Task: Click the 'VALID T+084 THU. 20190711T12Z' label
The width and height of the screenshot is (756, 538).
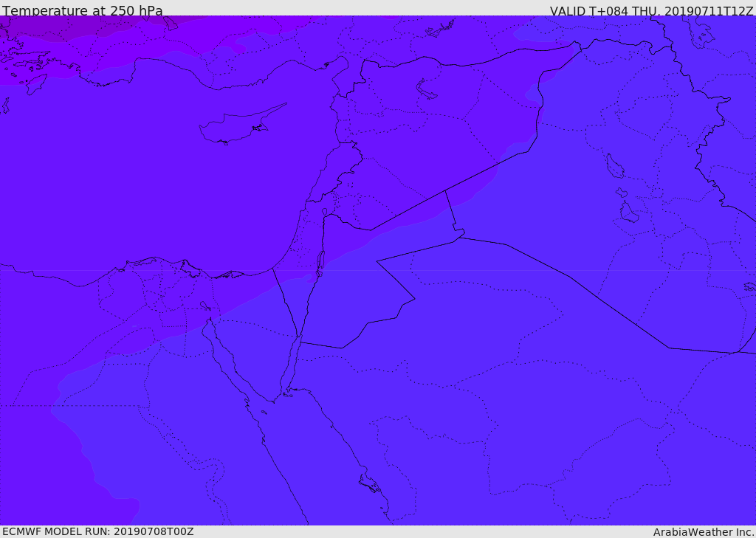Action: [x=651, y=10]
